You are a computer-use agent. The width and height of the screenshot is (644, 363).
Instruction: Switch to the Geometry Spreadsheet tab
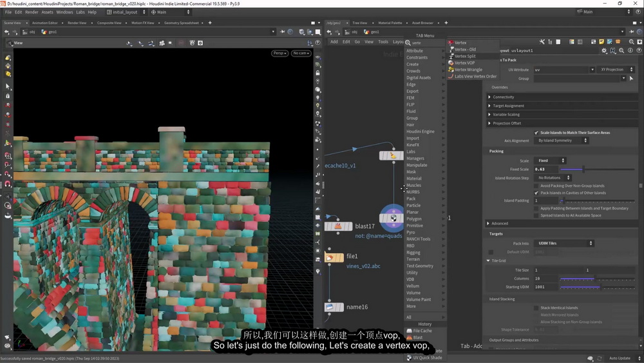(x=181, y=23)
